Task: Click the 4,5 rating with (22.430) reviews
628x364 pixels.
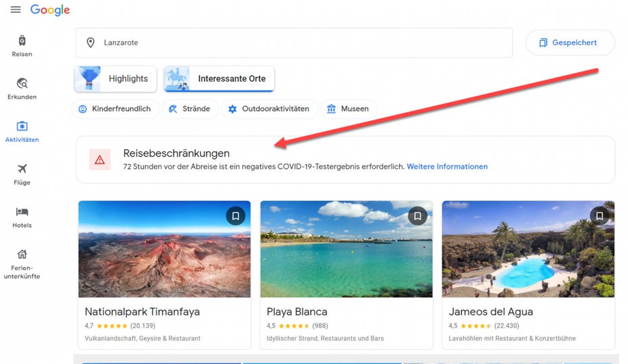Action: pyautogui.click(x=483, y=326)
